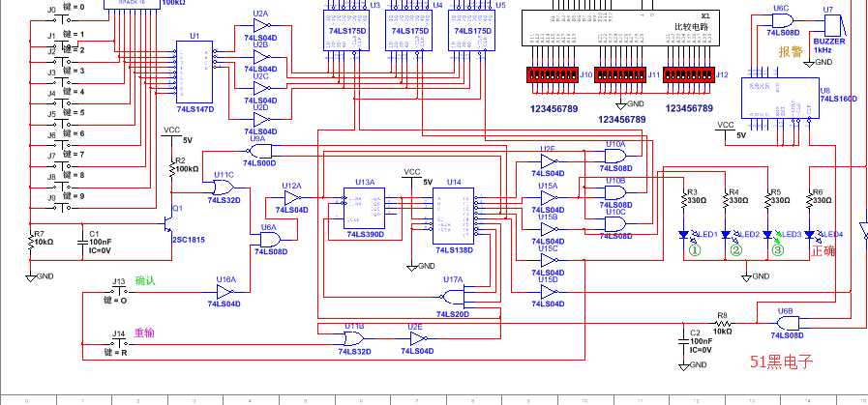Select the U10A AND gate

click(x=615, y=156)
